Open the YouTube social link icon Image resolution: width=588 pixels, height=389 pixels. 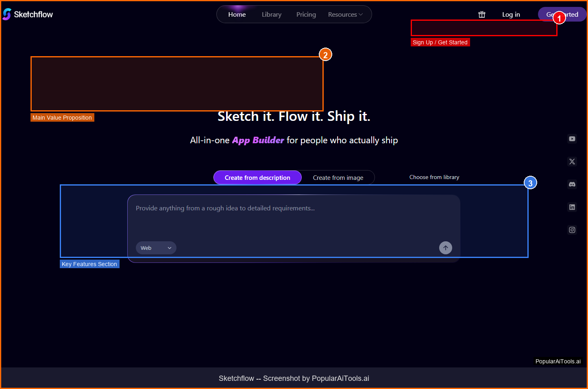[572, 139]
